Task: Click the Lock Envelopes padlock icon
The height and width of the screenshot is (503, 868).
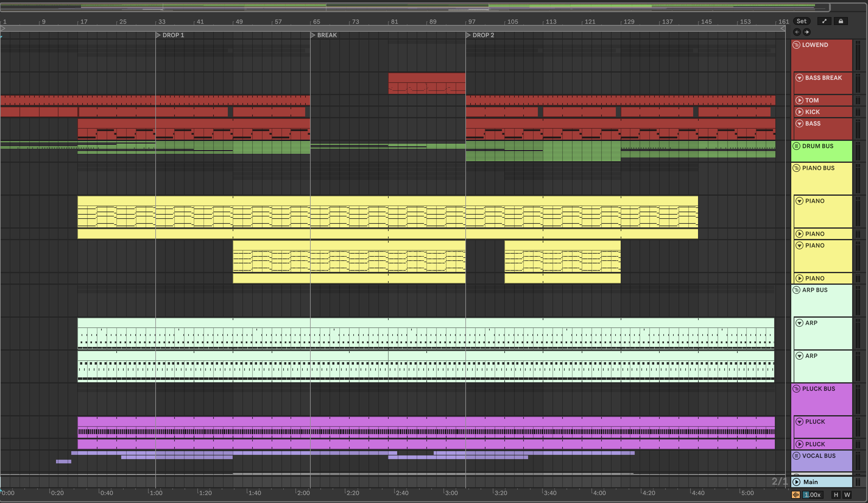Action: [841, 21]
